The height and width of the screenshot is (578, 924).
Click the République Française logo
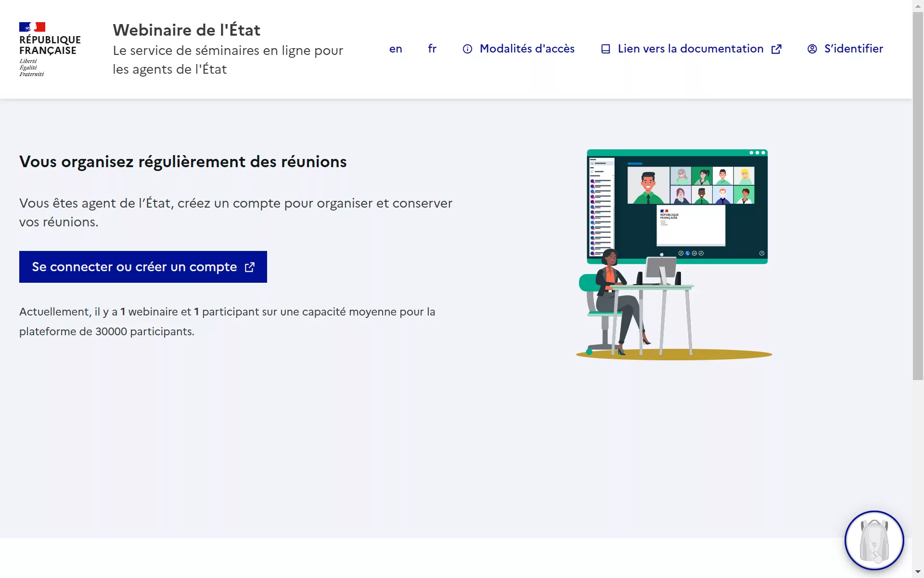pyautogui.click(x=50, y=49)
